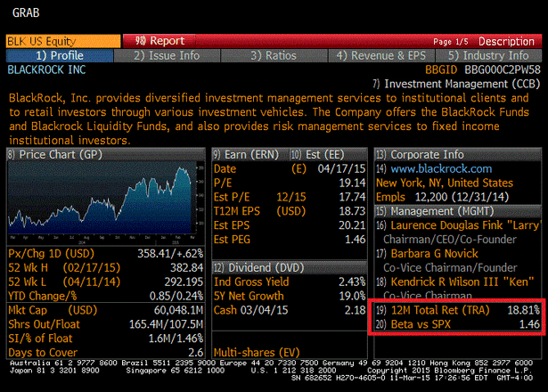This screenshot has height=392, width=548.
Task: Click the Est P/E value 17.74
Action: 352,197
